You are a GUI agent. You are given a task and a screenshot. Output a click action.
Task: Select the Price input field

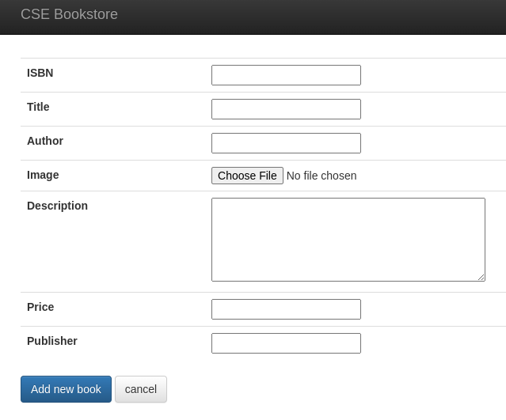tap(286, 309)
